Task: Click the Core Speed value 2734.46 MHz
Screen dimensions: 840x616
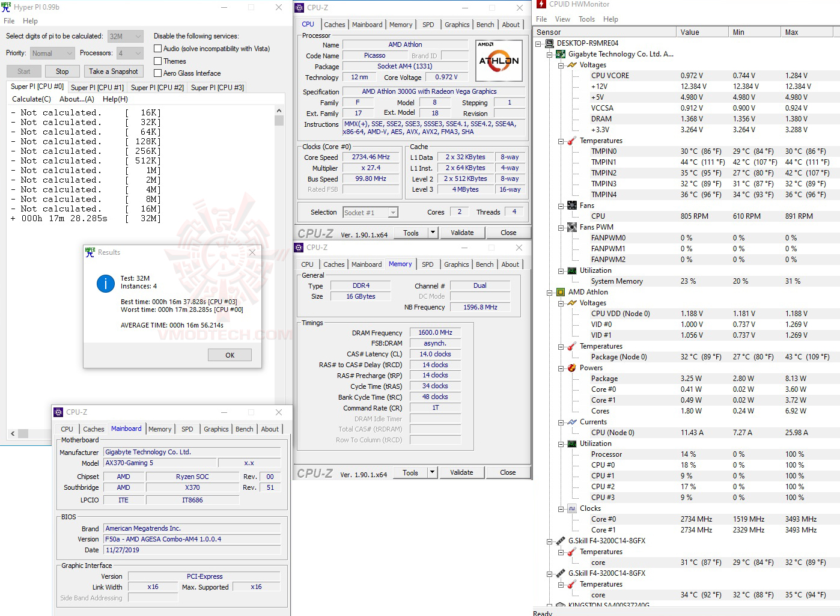Action: click(x=371, y=157)
